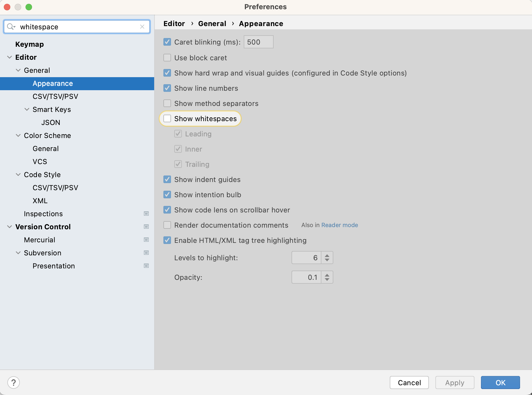
Task: Click the square icon next to Subversion
Action: coord(146,253)
